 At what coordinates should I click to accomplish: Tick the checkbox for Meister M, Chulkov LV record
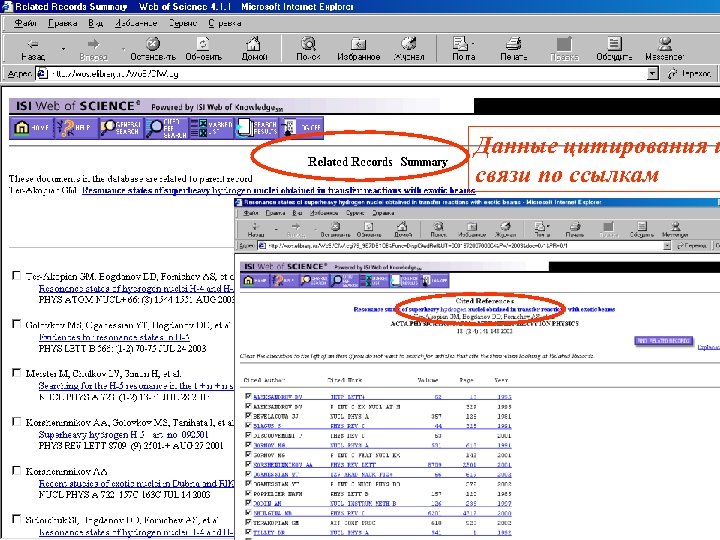[17, 373]
